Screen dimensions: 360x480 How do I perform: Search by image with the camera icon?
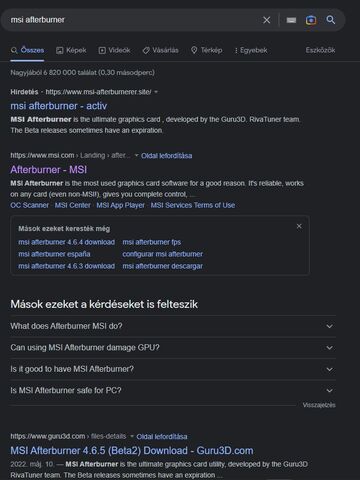pyautogui.click(x=311, y=20)
